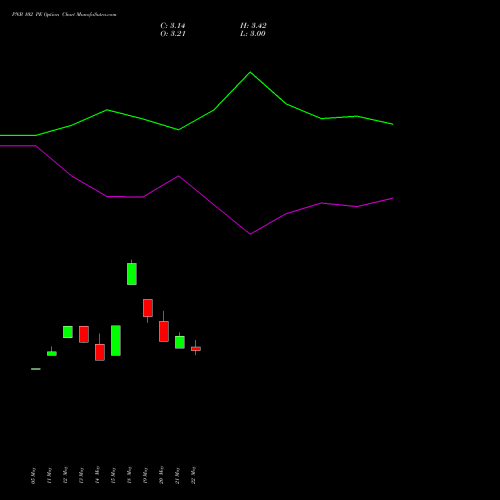Select the green candle above 12 May
This screenshot has width=500, height=500.
[68, 332]
